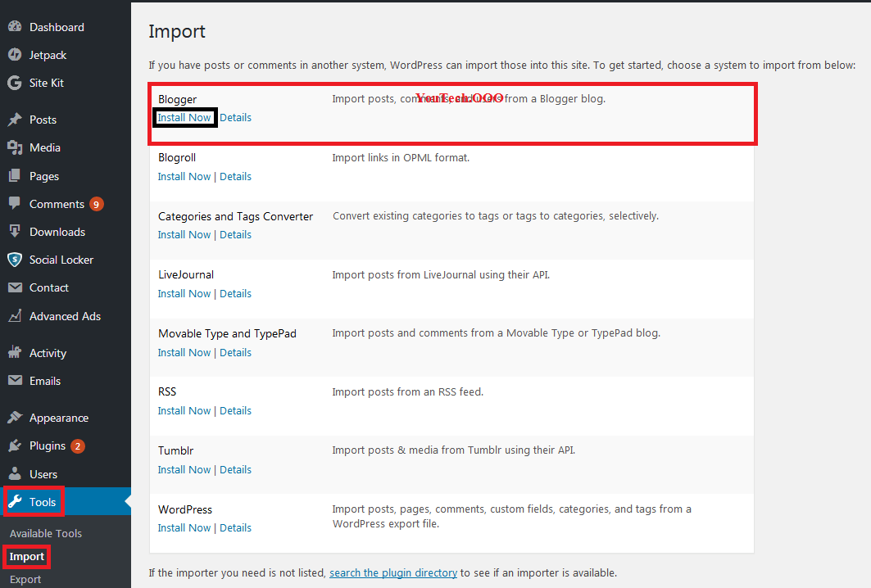
Task: Open Advanced Ads menu
Action: point(65,316)
